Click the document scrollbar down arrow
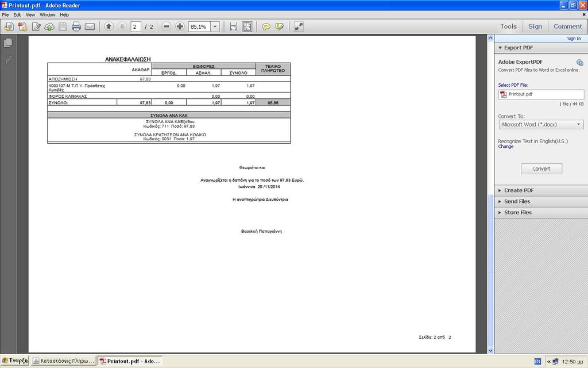Viewport: 588px width, 368px height. pyautogui.click(x=490, y=350)
